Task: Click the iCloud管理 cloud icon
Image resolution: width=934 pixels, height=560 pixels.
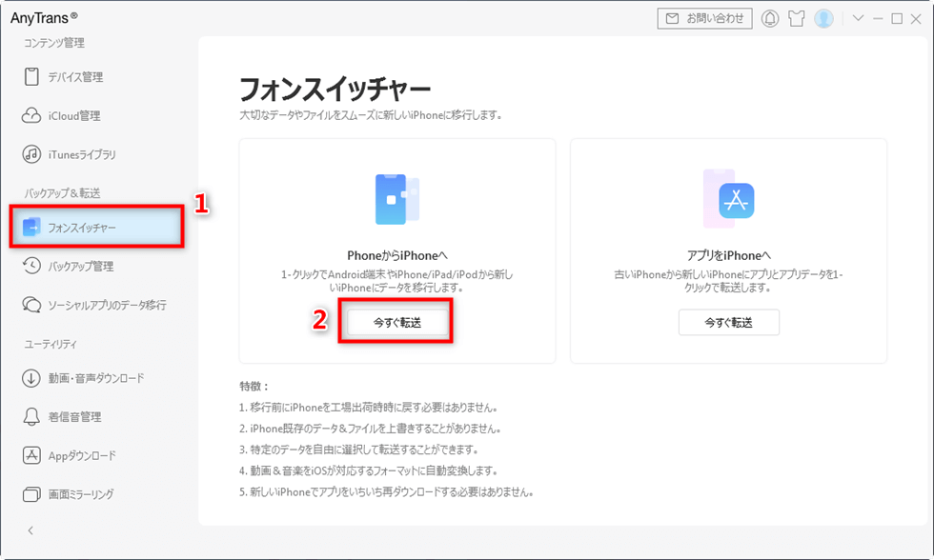Action: [31, 115]
